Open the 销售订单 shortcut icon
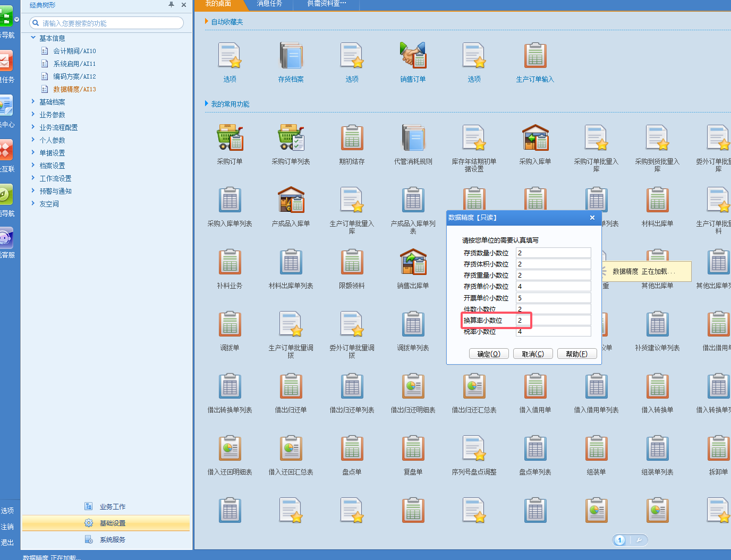 coord(413,56)
